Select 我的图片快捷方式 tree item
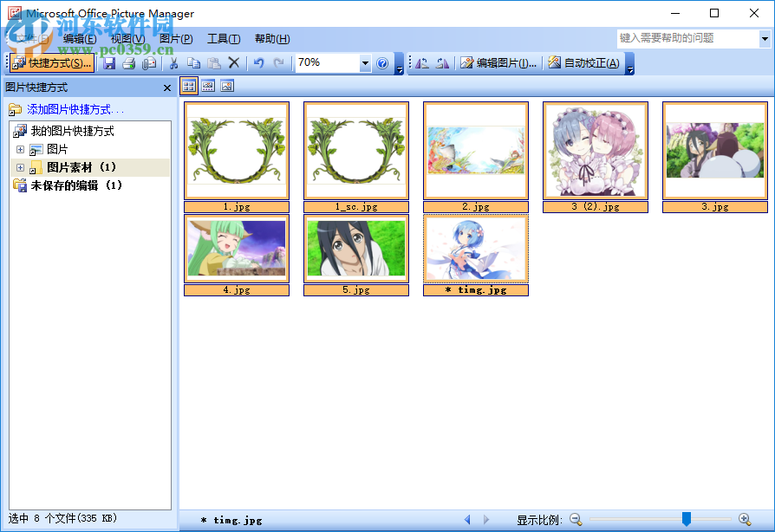Screen dimensions: 775x532 (72, 131)
